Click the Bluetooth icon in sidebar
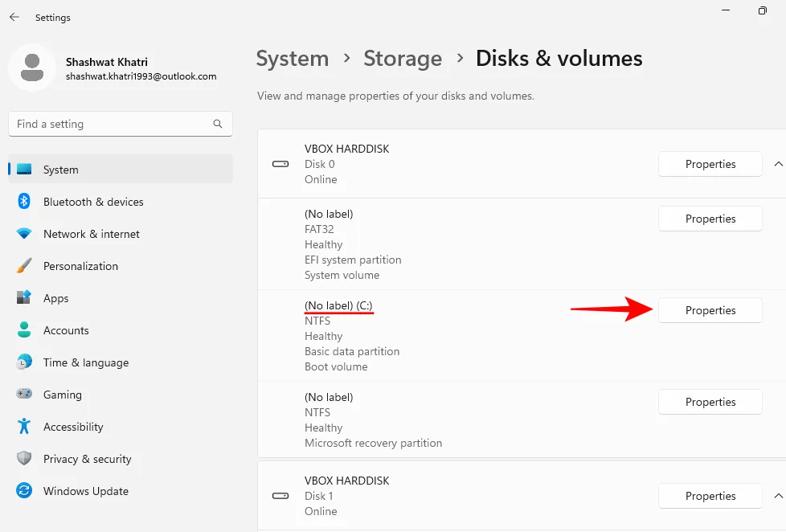 pos(24,202)
